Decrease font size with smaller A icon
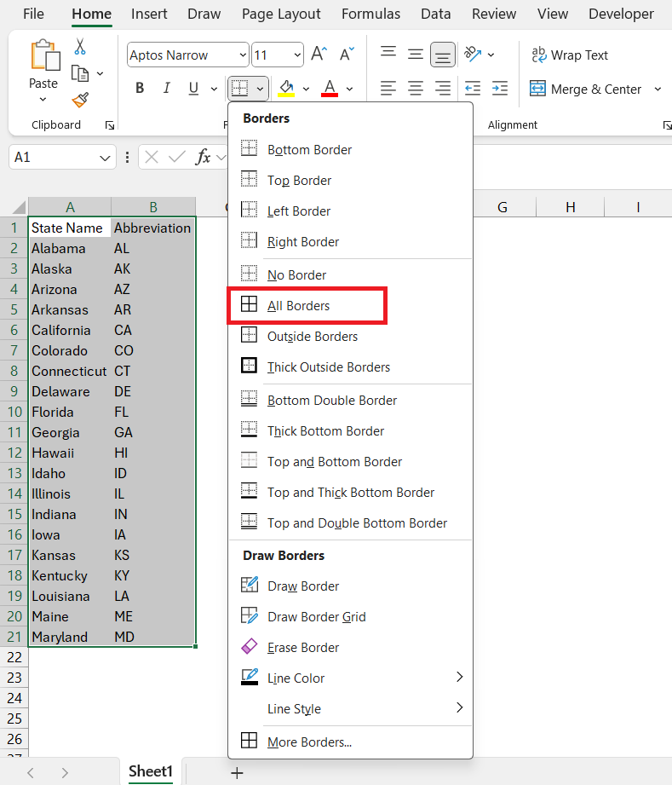 [347, 54]
